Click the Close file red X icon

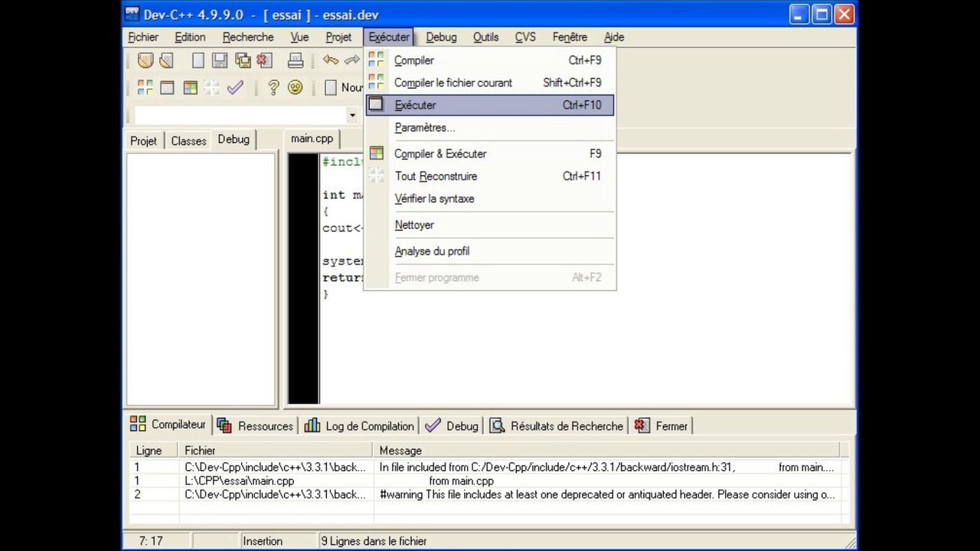pos(264,60)
